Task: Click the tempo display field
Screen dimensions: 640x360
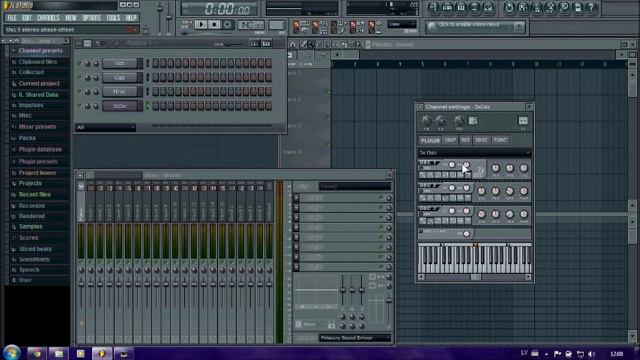Action: [x=251, y=25]
